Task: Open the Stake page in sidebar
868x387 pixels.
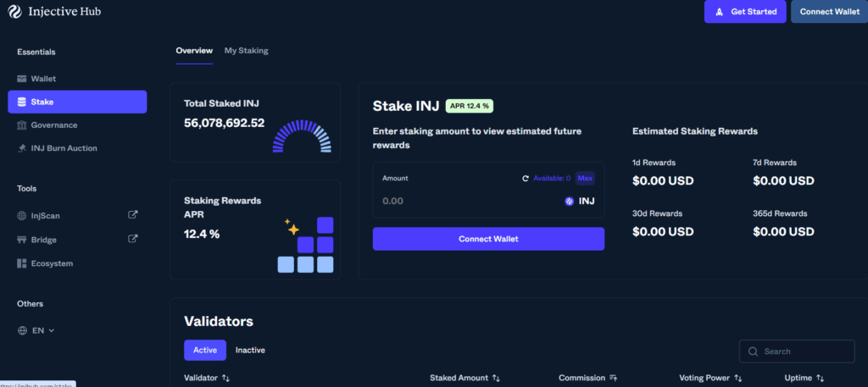Action: [77, 102]
